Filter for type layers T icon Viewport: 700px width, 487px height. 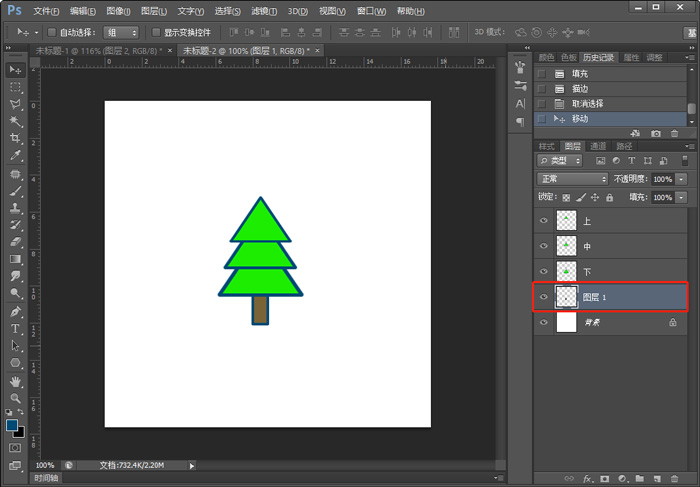click(631, 161)
